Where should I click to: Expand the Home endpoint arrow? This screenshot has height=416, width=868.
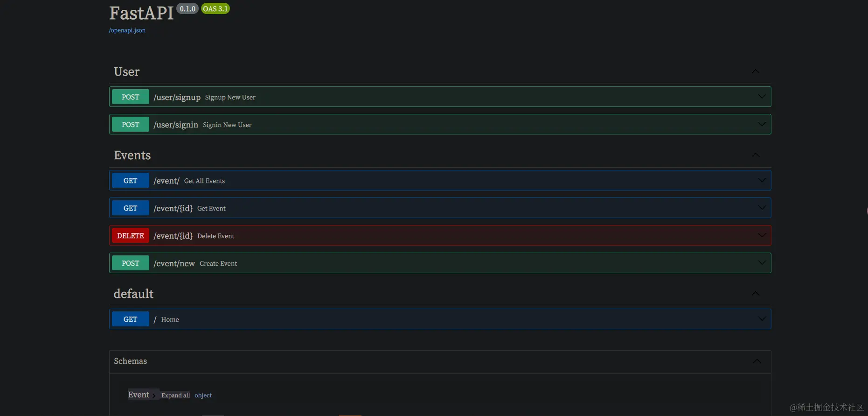(x=762, y=319)
